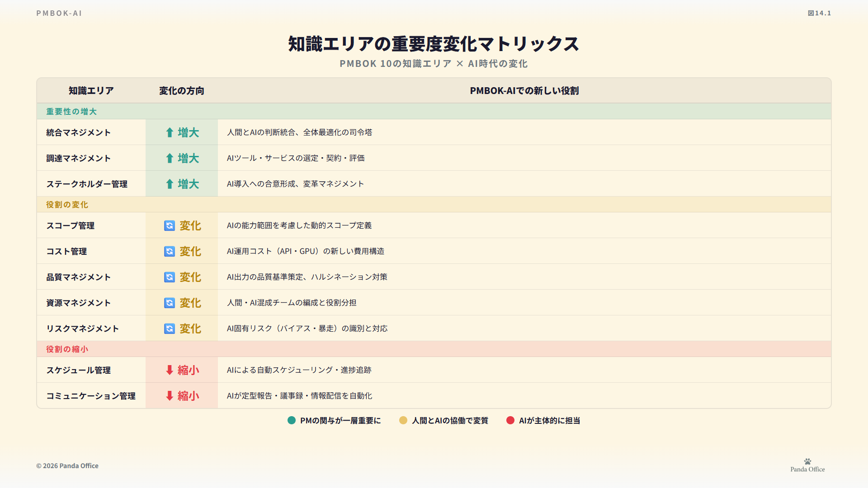Click the red down arrow for コミュニケーション管理
The height and width of the screenshot is (488, 868).
coord(170,396)
